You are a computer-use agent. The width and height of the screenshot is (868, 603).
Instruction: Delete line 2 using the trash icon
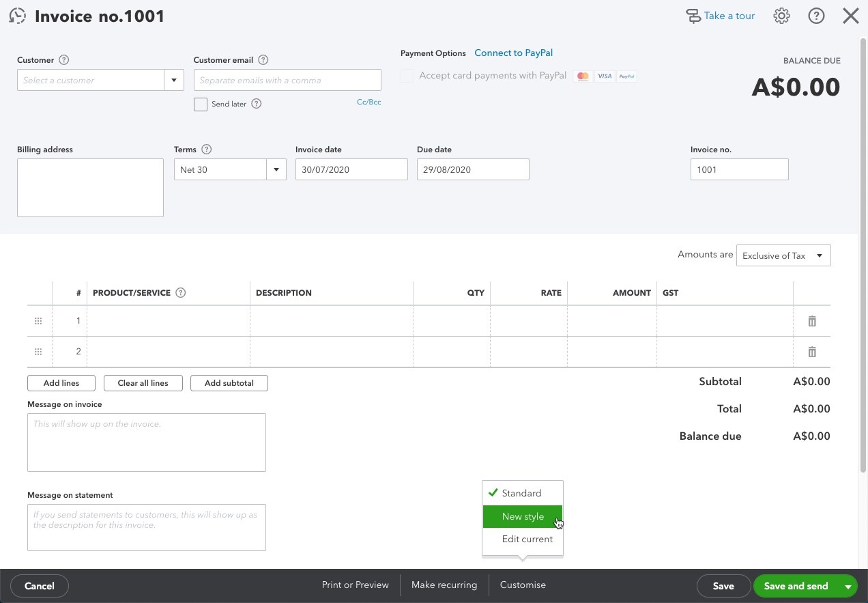[812, 352]
